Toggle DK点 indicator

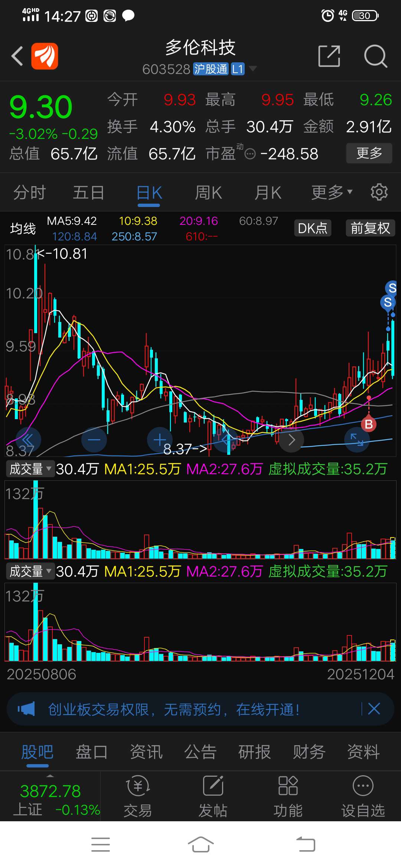pyautogui.click(x=313, y=228)
